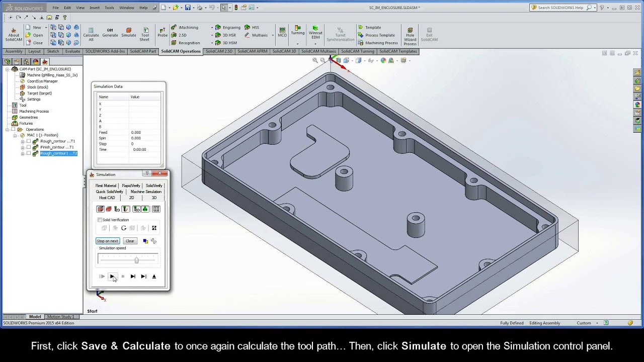Collapse the MAC 1 (1-Position) node
This screenshot has height=362, width=644.
15,135
